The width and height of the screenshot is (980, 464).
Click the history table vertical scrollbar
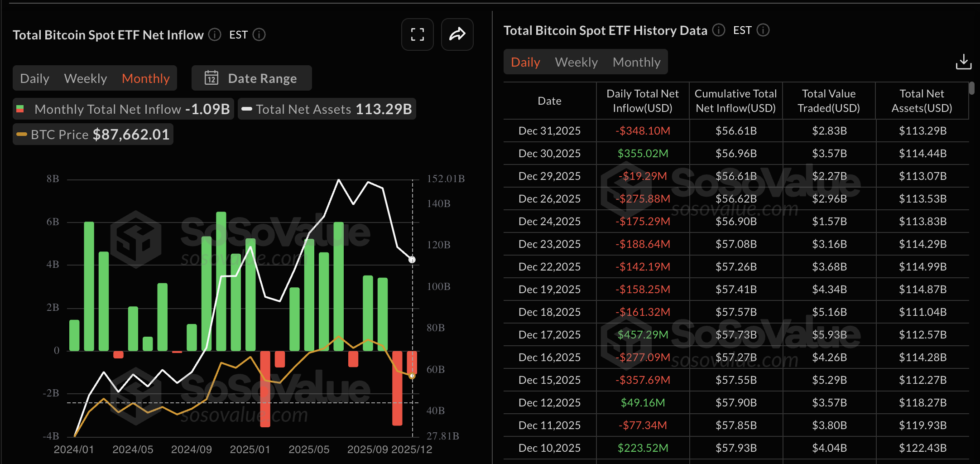(x=971, y=88)
